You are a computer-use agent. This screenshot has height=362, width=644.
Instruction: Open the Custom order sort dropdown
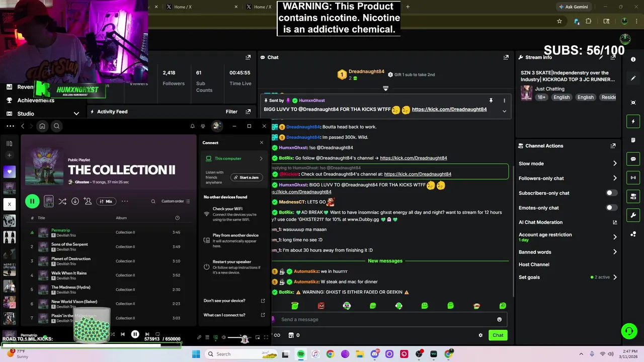coord(176,201)
